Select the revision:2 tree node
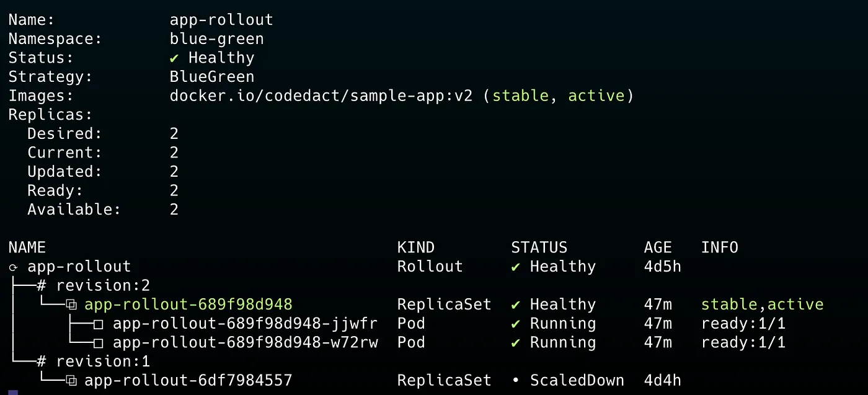Screen dimensions: 868x395 pyautogui.click(x=103, y=286)
